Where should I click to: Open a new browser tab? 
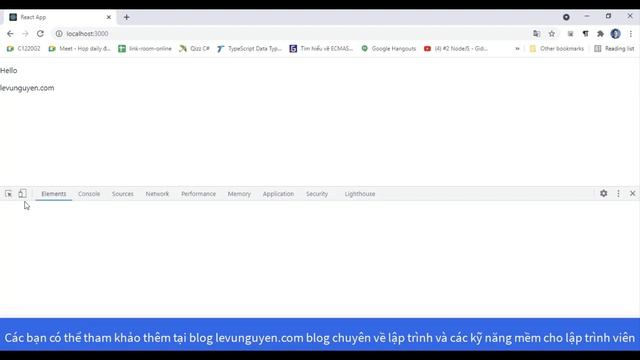[127, 17]
